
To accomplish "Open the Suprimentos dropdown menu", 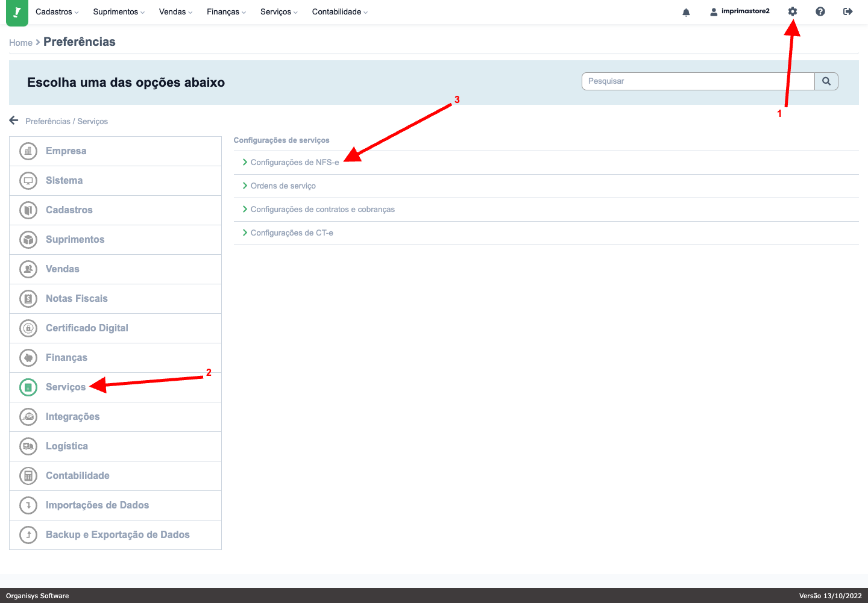I will click(x=119, y=12).
